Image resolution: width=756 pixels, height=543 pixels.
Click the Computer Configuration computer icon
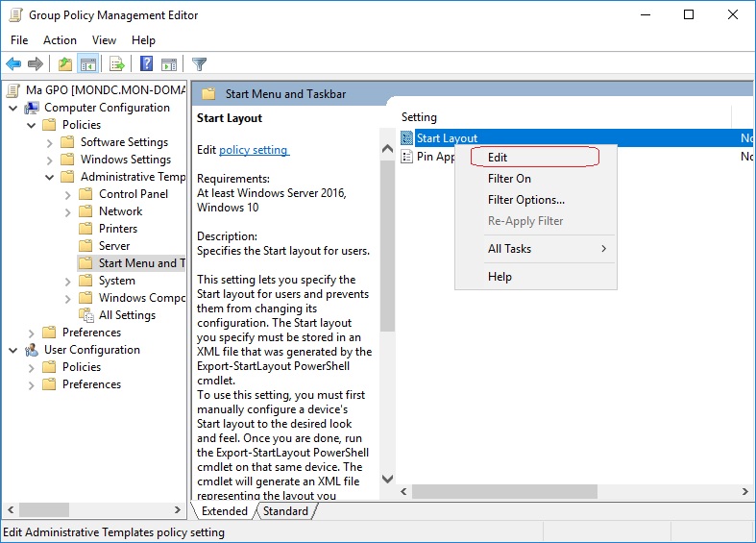point(32,108)
